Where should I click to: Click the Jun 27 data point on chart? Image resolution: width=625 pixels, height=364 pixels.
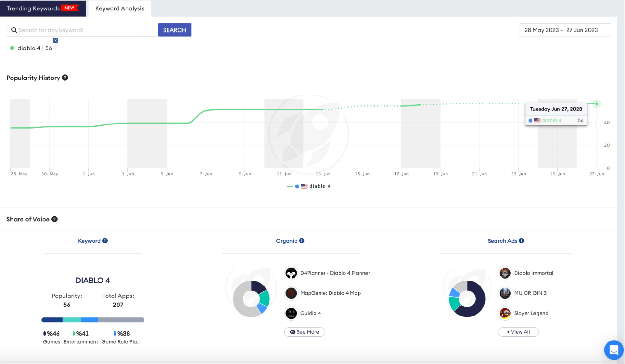pos(597,104)
